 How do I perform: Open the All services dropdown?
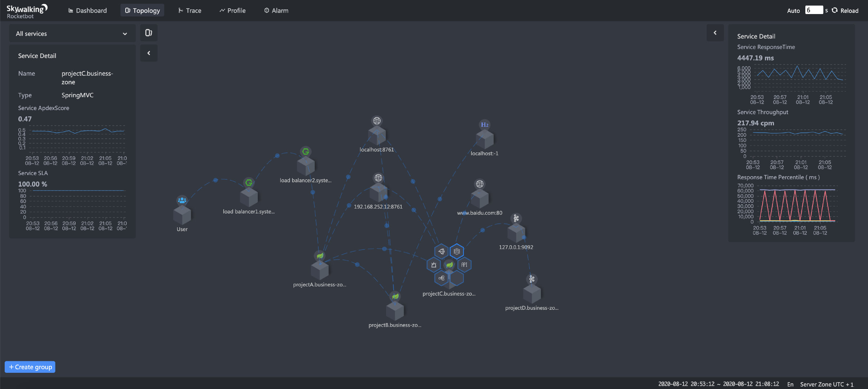point(72,33)
